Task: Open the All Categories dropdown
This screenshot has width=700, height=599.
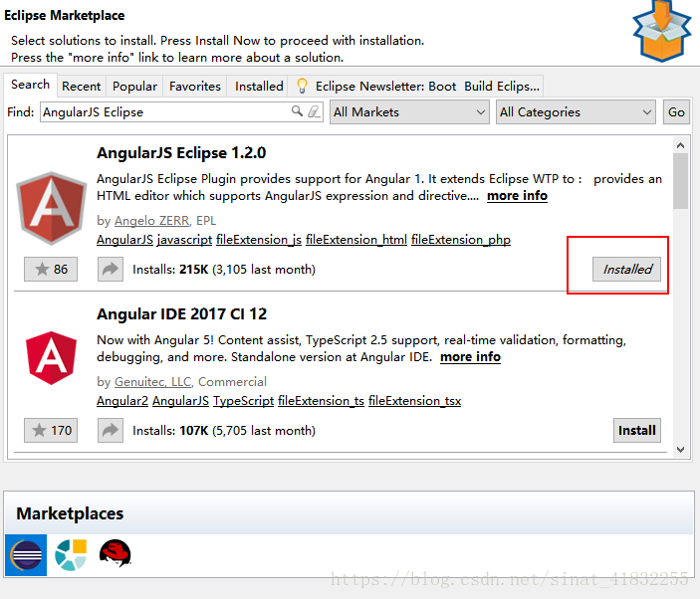Action: [x=576, y=112]
